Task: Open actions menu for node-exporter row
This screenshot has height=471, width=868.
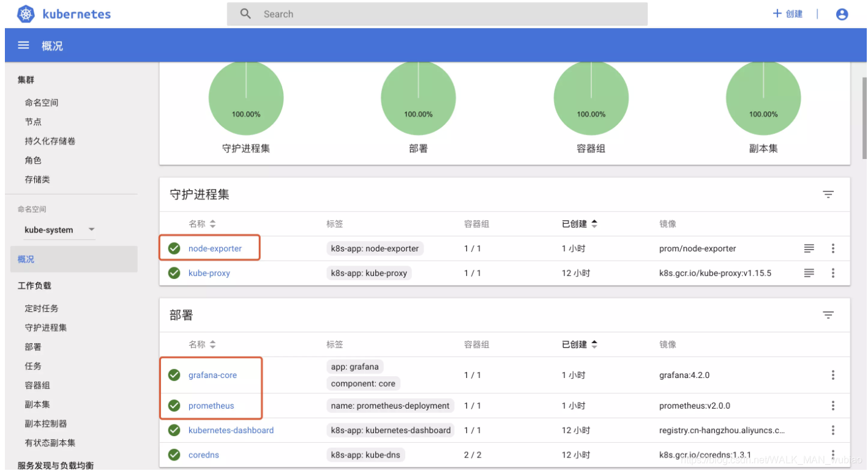Action: coord(832,248)
